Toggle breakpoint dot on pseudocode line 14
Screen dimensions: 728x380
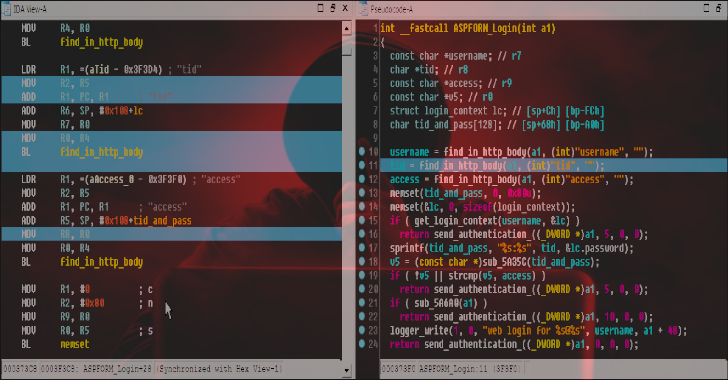(x=362, y=206)
